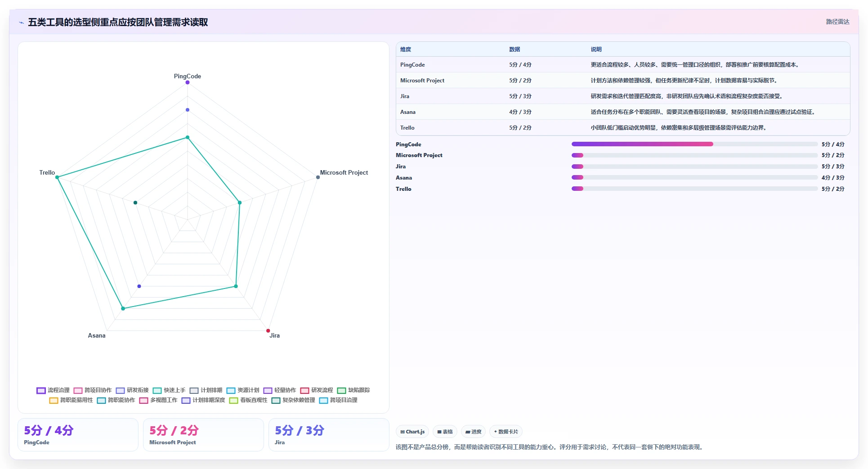Screen dimensions: 868x469
Task: Click the Microsoft Project progress bar
Action: point(694,155)
